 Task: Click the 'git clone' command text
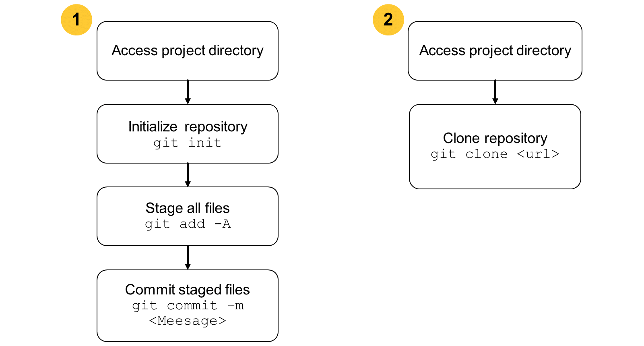[x=469, y=154]
